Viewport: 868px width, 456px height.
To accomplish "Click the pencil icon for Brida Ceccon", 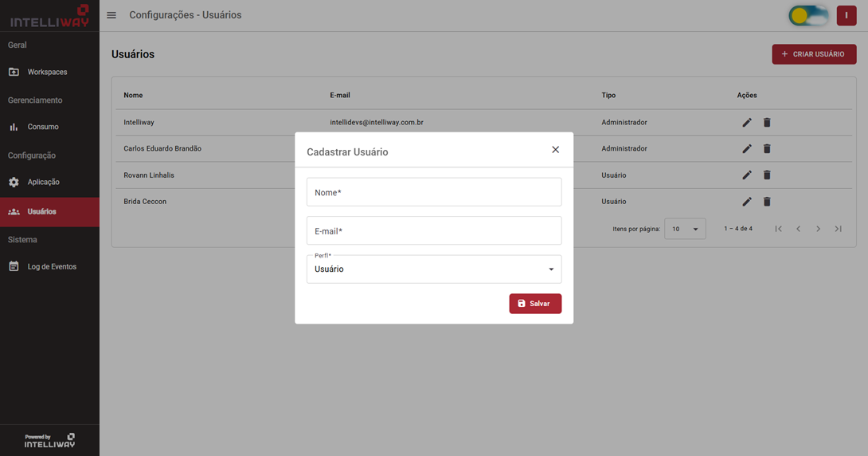I will [747, 202].
